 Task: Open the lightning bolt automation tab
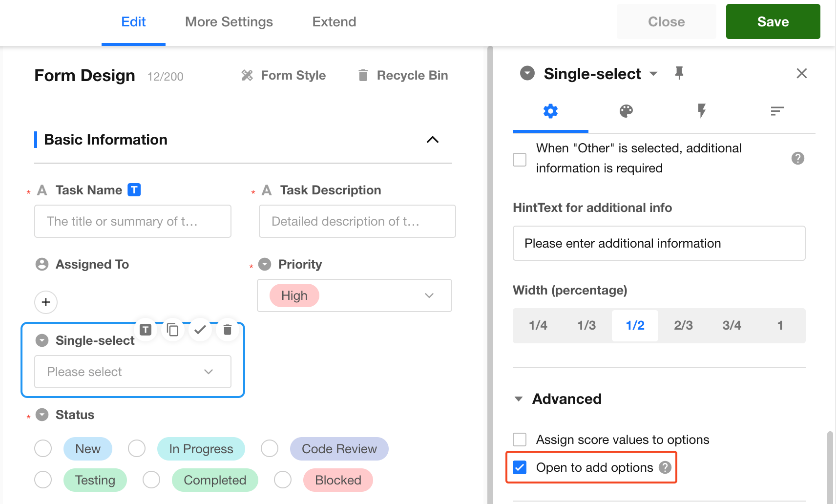click(x=702, y=111)
